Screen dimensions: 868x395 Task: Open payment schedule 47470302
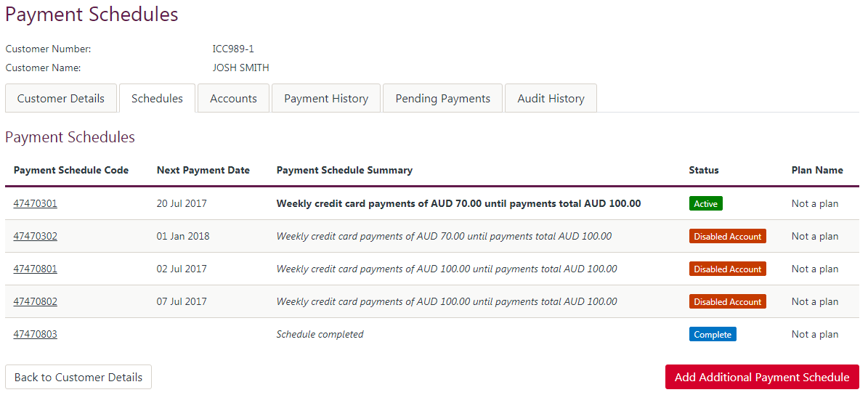pos(36,237)
